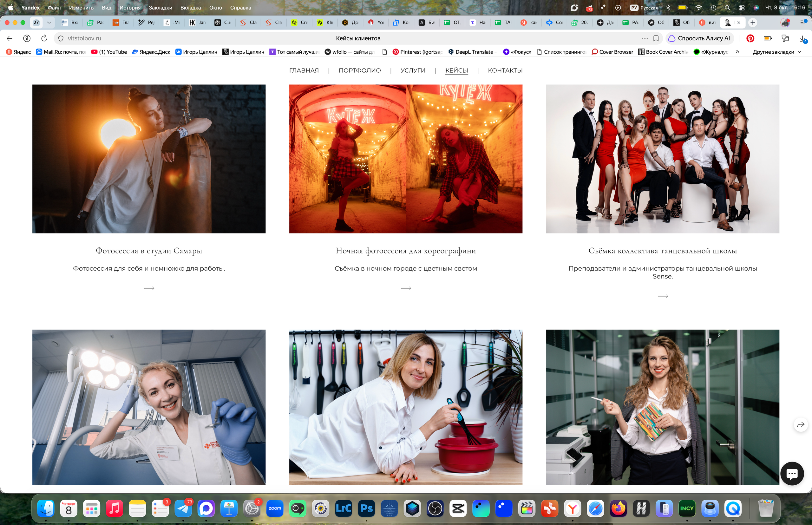Open the Другие закладки folder dropdown
This screenshot has height=525, width=812.
pyautogui.click(x=776, y=52)
